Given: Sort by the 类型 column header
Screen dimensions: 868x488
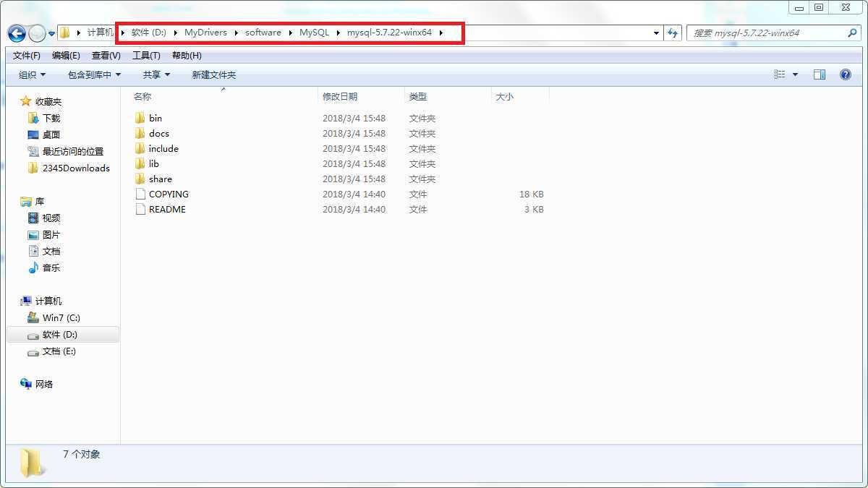Looking at the screenshot, I should click(x=418, y=96).
